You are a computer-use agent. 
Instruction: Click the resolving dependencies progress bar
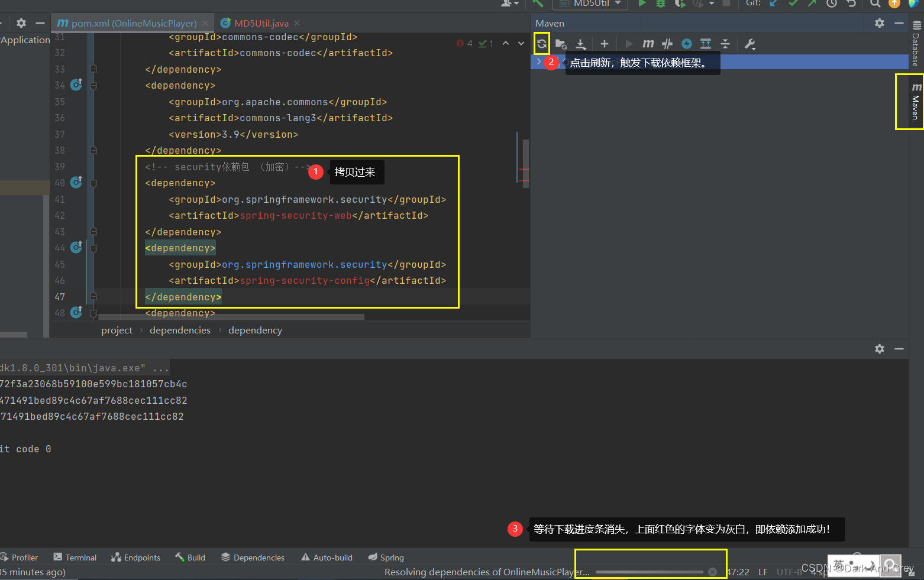pos(650,572)
